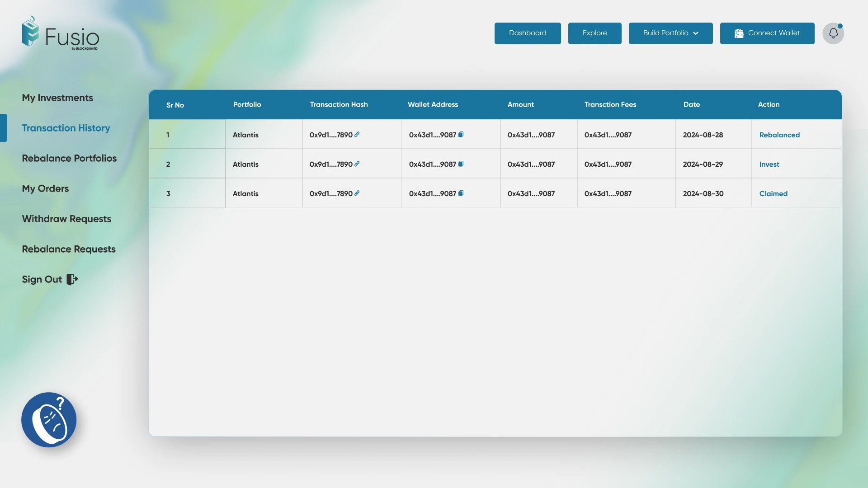The width and height of the screenshot is (868, 488).
Task: Open the Explore page
Action: (x=594, y=33)
